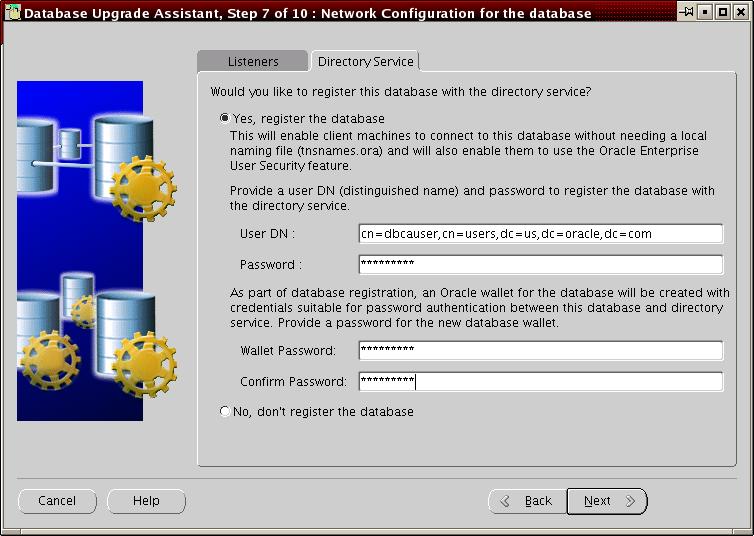Image resolution: width=754 pixels, height=536 pixels.
Task: Click into the User DN field
Action: click(x=540, y=234)
